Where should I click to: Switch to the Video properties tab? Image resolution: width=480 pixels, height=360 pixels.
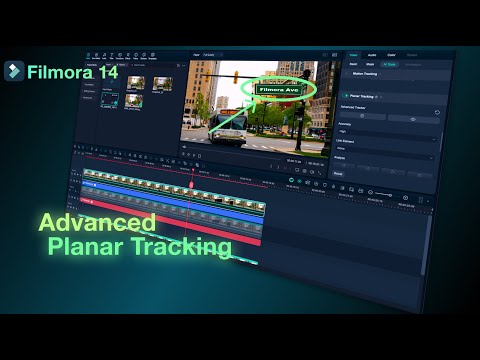click(353, 55)
